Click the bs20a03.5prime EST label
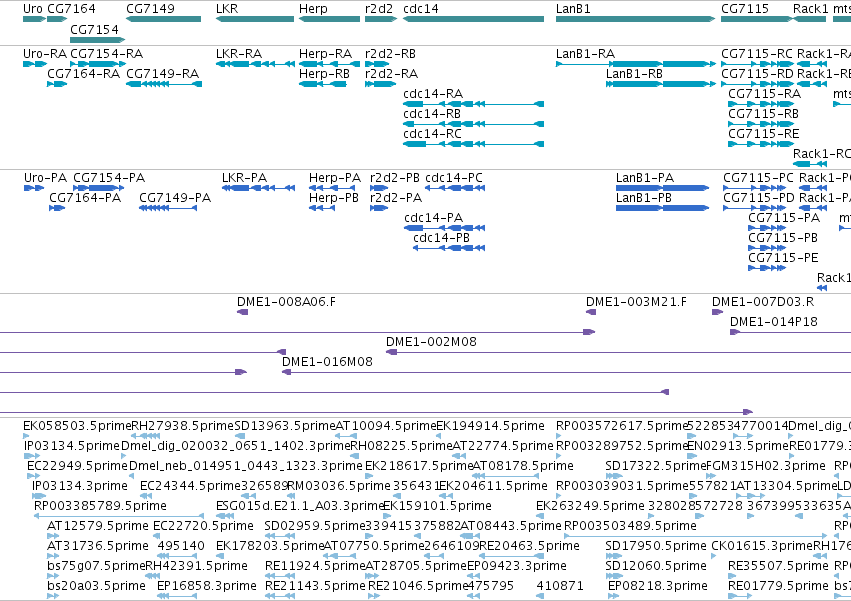Screen dimensions: 851x601 (x=97, y=586)
